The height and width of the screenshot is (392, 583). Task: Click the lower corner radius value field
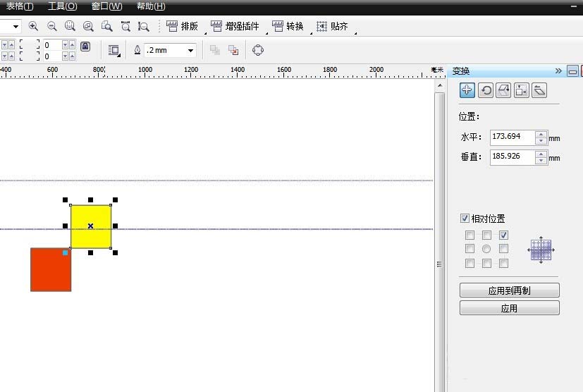click(x=52, y=56)
